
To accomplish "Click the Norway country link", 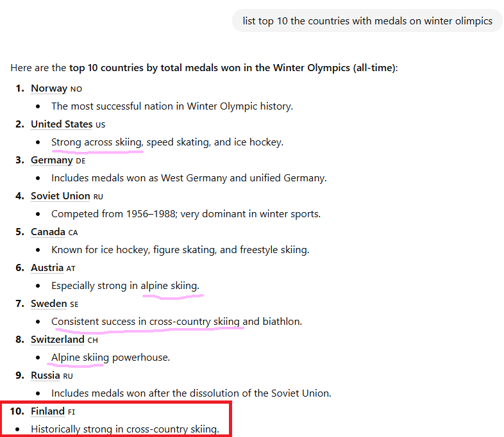I will pyautogui.click(x=49, y=88).
